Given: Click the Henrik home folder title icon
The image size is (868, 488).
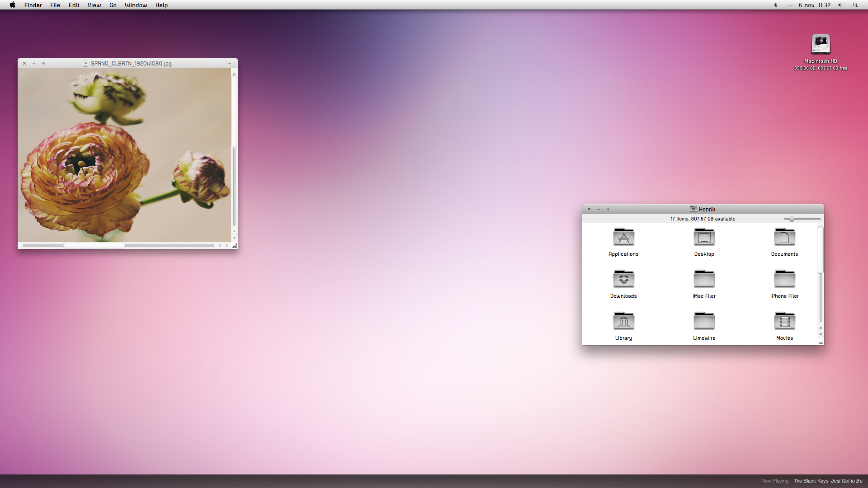Looking at the screenshot, I should (693, 209).
